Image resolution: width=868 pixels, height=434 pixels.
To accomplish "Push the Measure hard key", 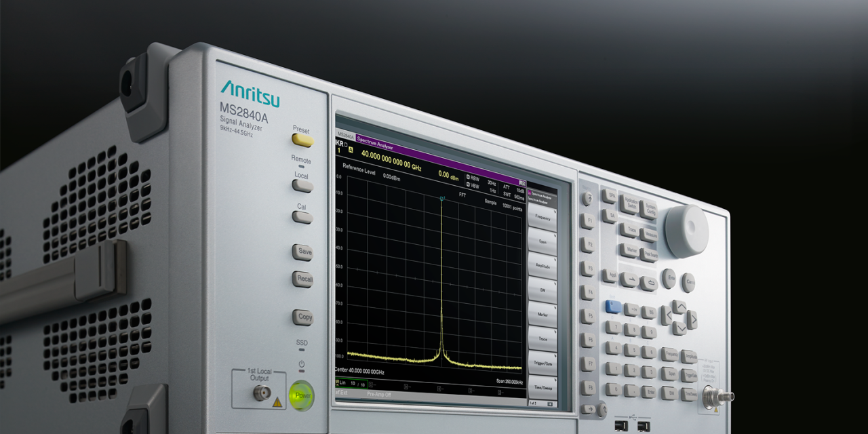I will (x=649, y=235).
